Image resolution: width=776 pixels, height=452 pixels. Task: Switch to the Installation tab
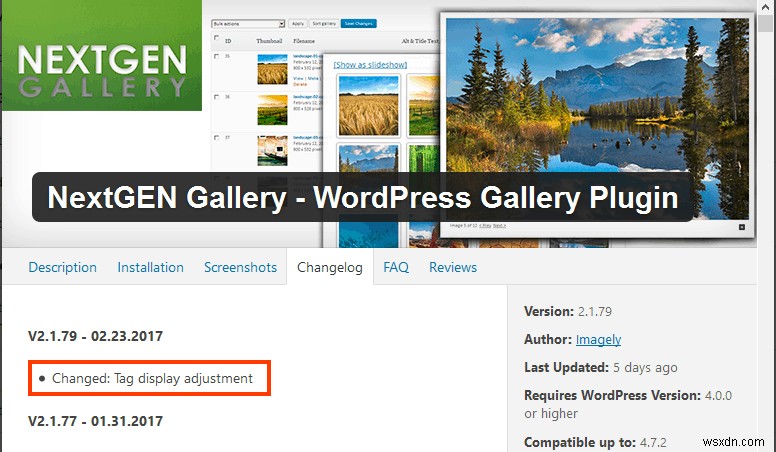coord(150,267)
